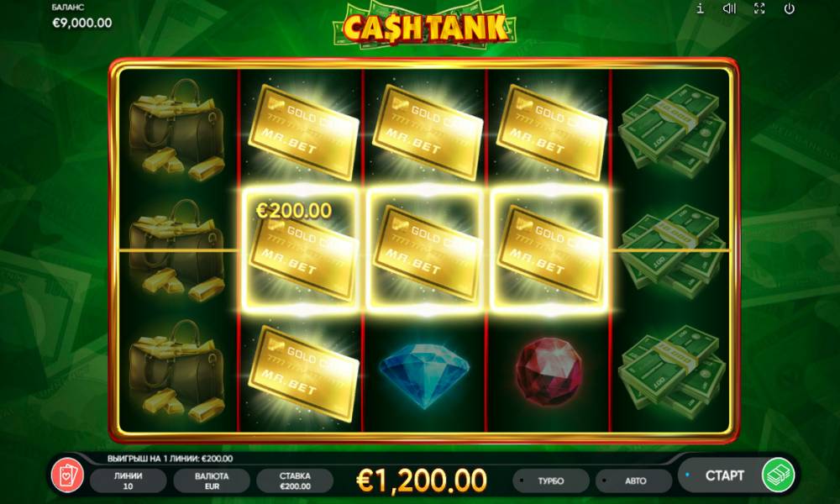Click the blue diamond symbol
The image size is (840, 504).
point(424,375)
